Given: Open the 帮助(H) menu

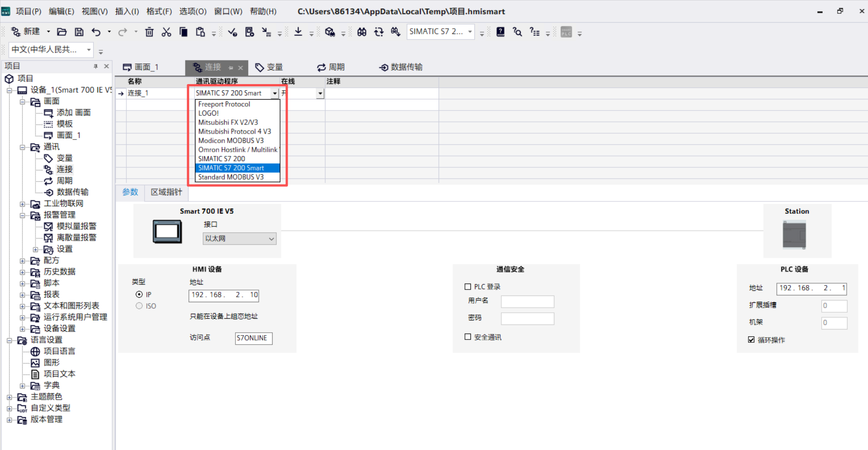Looking at the screenshot, I should (x=263, y=11).
